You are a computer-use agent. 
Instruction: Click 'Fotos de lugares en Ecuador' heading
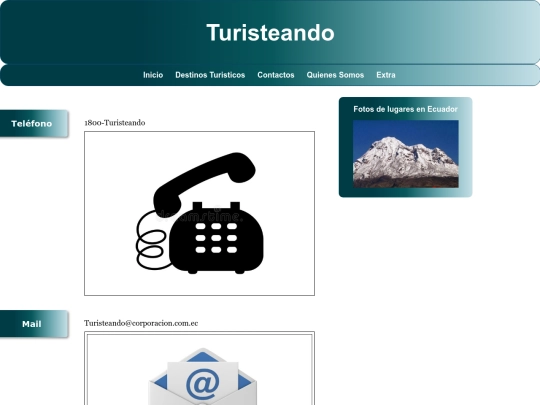pyautogui.click(x=405, y=109)
